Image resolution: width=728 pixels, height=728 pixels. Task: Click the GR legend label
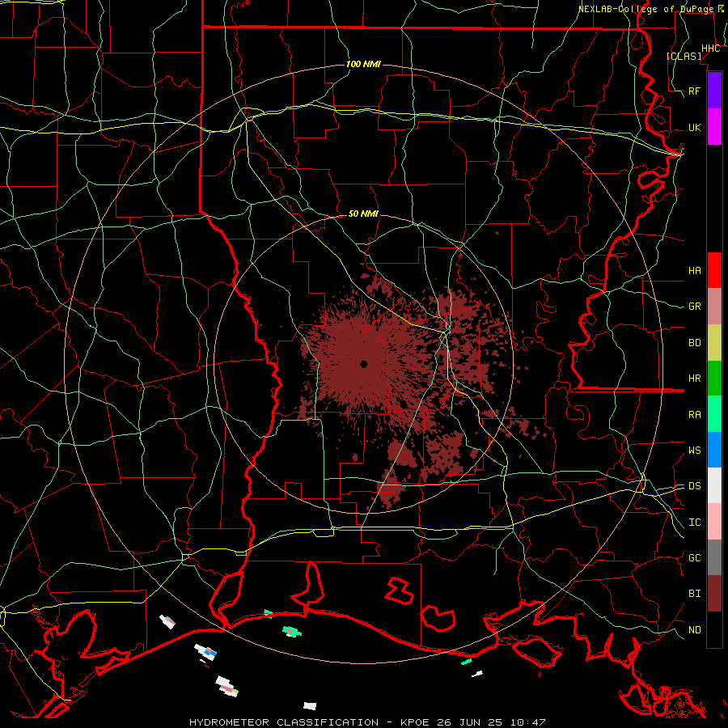point(694,307)
